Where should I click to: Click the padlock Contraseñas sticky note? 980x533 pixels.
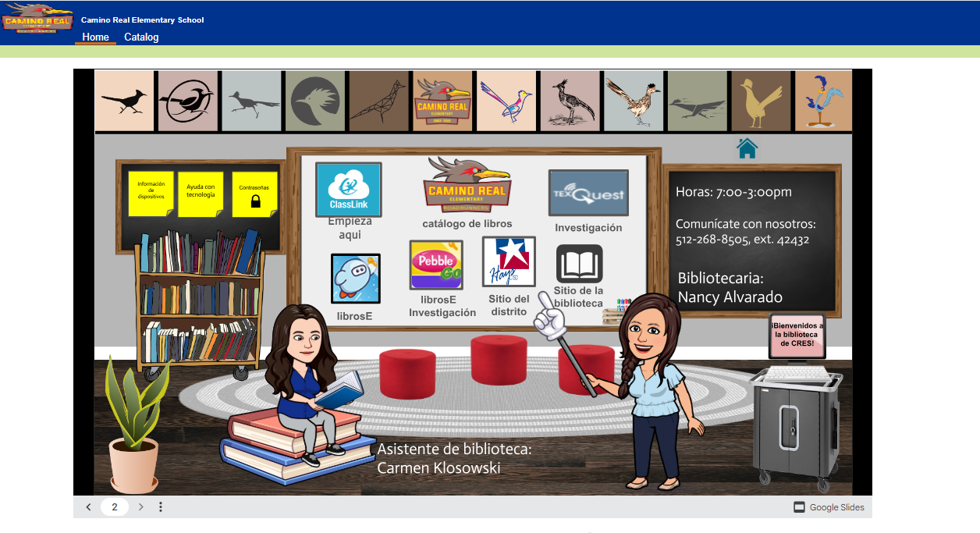[255, 195]
